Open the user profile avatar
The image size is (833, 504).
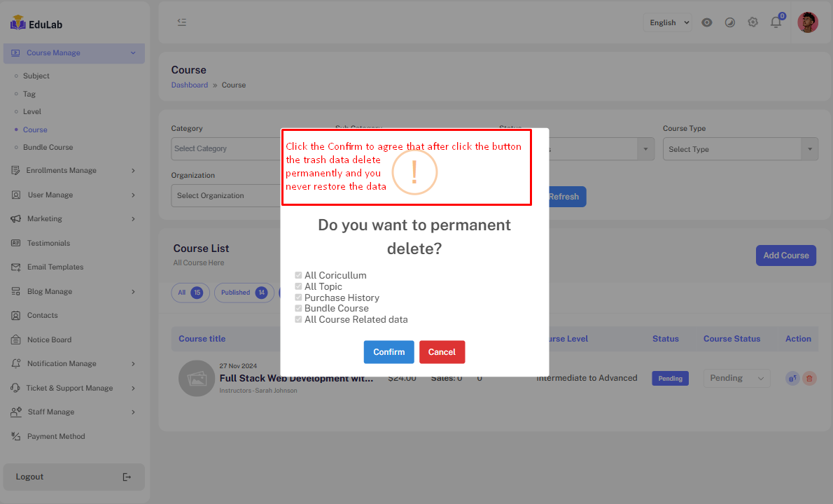click(x=808, y=22)
